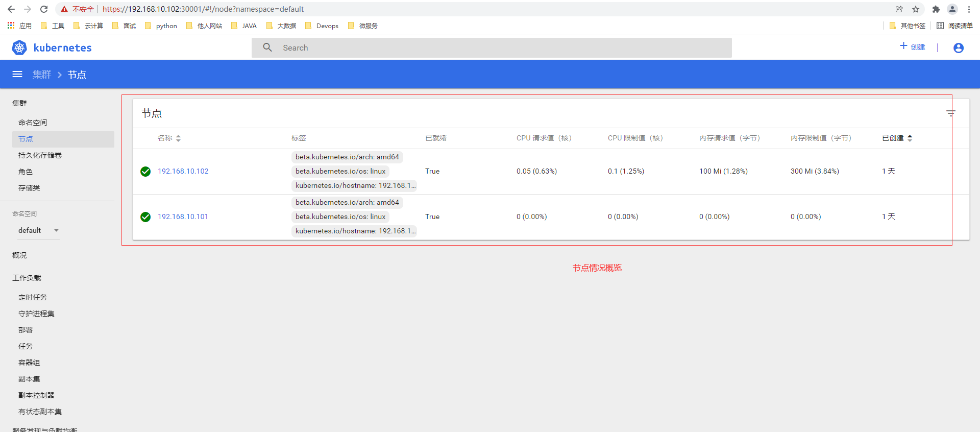Open 容器组 pods in sidebar

click(29, 363)
